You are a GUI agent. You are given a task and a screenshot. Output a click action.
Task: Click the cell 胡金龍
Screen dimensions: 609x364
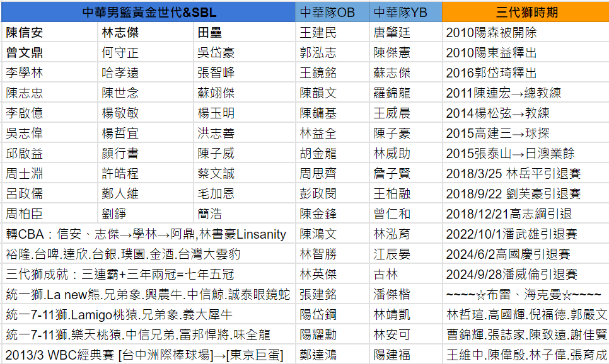(x=332, y=153)
